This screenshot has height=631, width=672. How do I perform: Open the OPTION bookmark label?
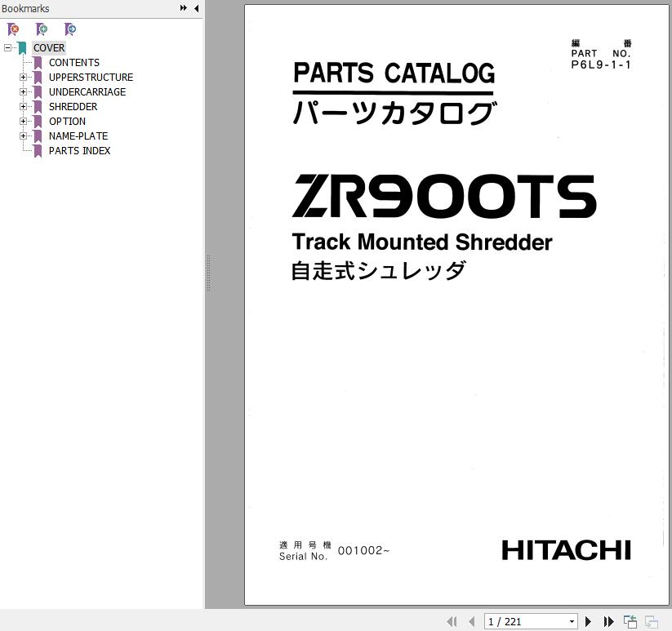tap(67, 122)
